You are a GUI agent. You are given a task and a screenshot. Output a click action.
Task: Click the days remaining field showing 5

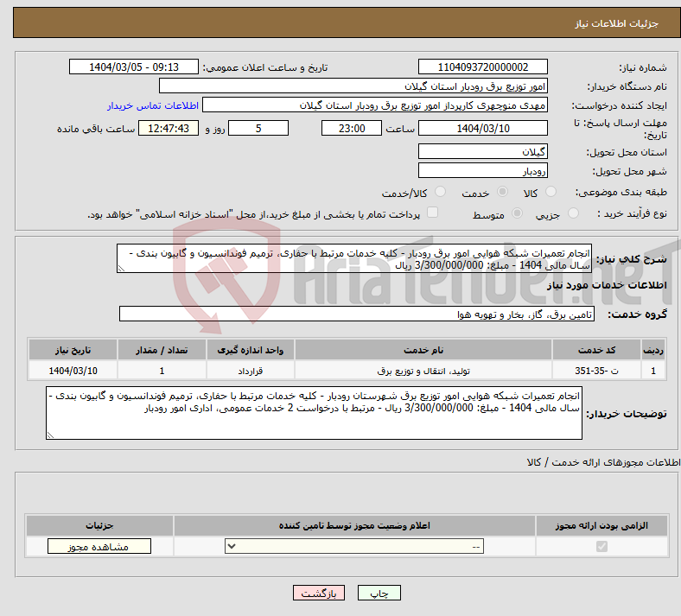258,128
